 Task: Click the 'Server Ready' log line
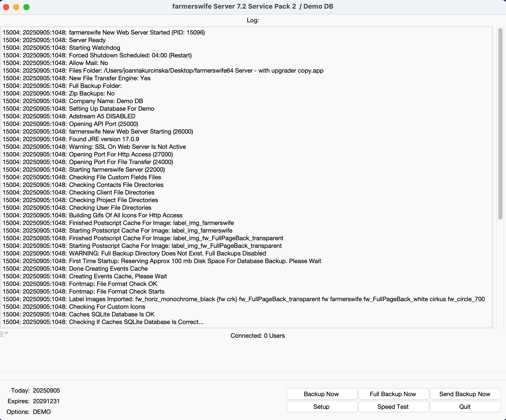[x=87, y=40]
